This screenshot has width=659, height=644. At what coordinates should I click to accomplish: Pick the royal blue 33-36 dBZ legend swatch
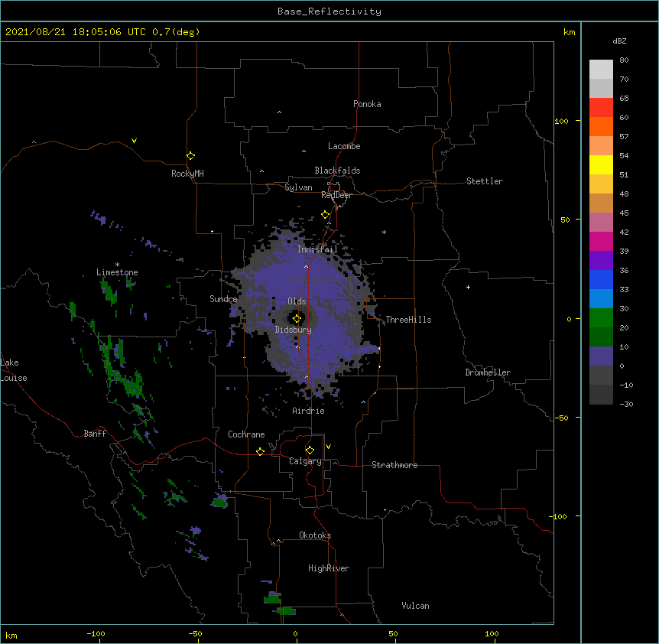pos(601,279)
